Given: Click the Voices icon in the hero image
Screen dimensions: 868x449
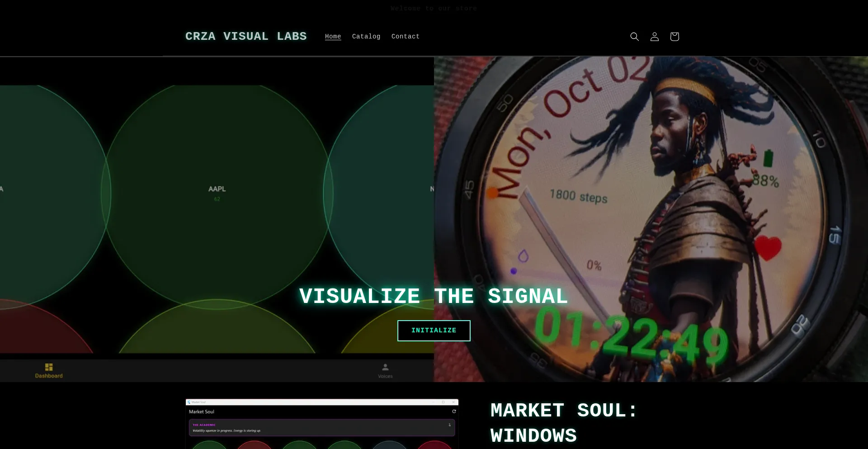Looking at the screenshot, I should click(385, 371).
